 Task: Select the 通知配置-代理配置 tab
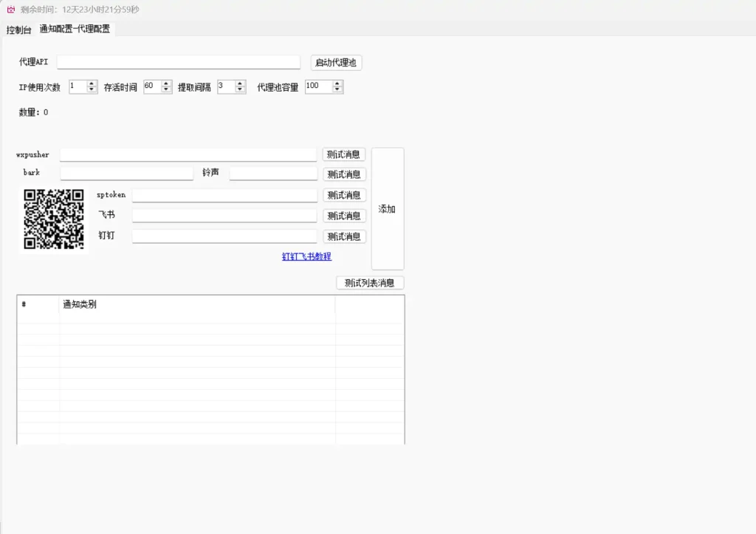75,30
